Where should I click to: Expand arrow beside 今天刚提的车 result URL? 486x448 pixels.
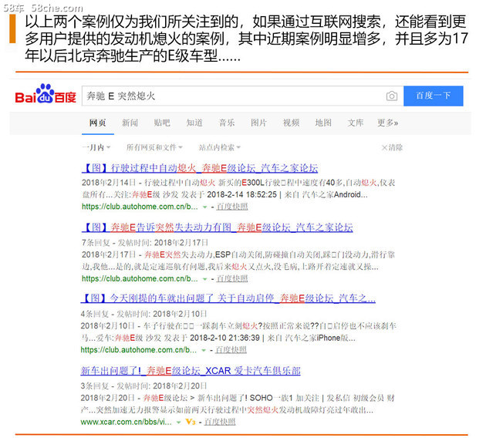click(x=204, y=350)
